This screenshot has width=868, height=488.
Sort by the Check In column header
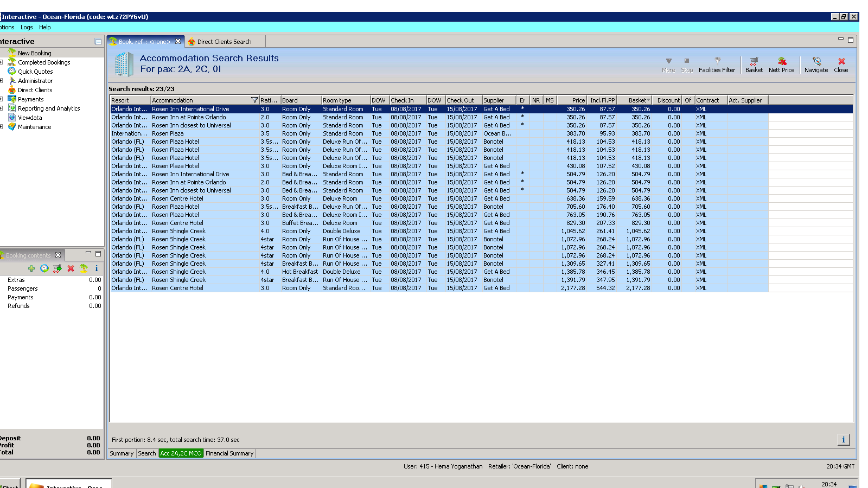click(x=408, y=100)
